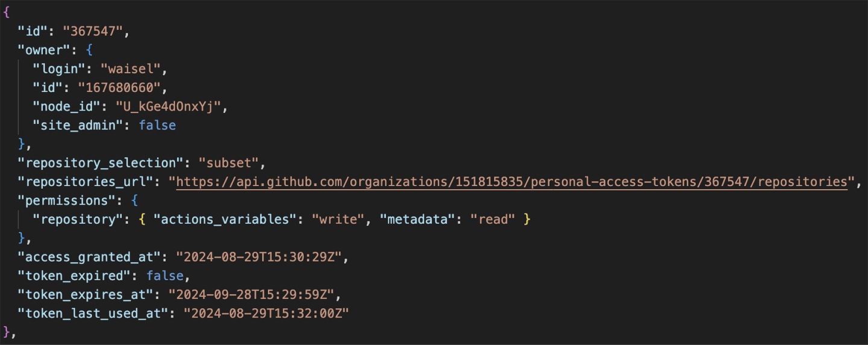Click the node_id value "U_kGe4dOnxYj"

165,106
